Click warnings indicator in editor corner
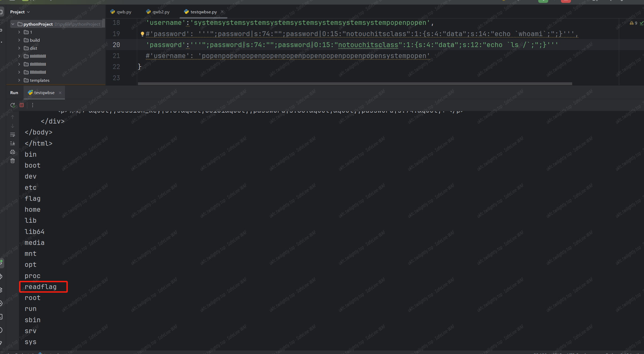The width and height of the screenshot is (644, 354). click(633, 23)
